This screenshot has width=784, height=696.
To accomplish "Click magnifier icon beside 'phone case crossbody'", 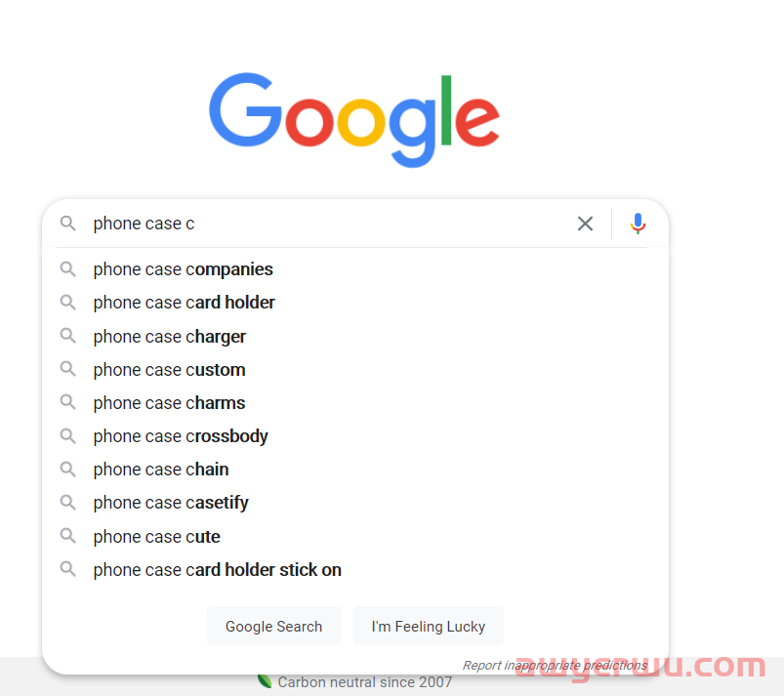I will (68, 436).
